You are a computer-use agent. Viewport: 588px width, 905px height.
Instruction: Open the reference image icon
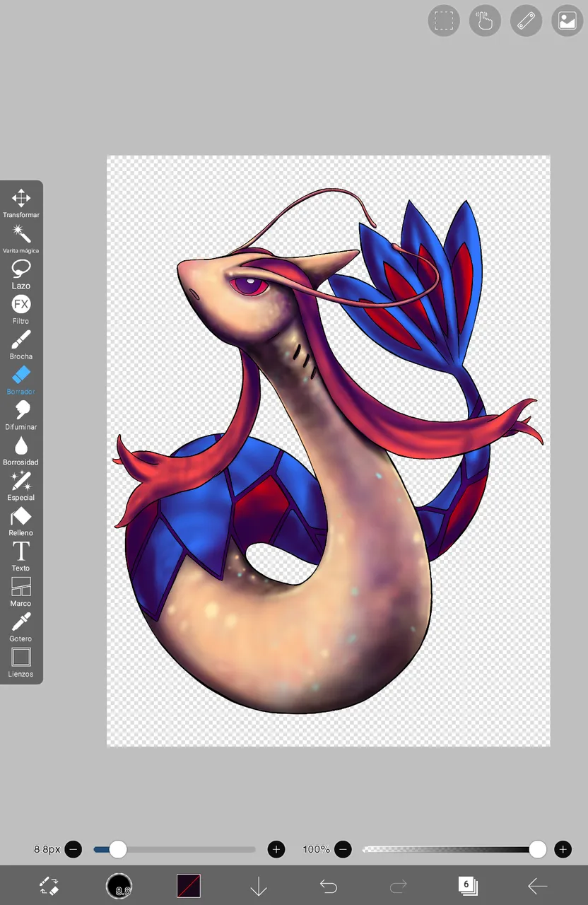pyautogui.click(x=567, y=21)
